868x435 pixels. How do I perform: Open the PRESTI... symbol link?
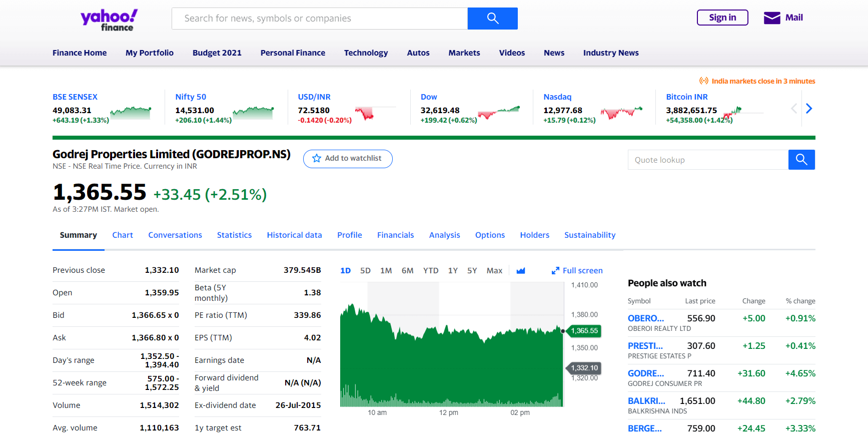(x=645, y=346)
